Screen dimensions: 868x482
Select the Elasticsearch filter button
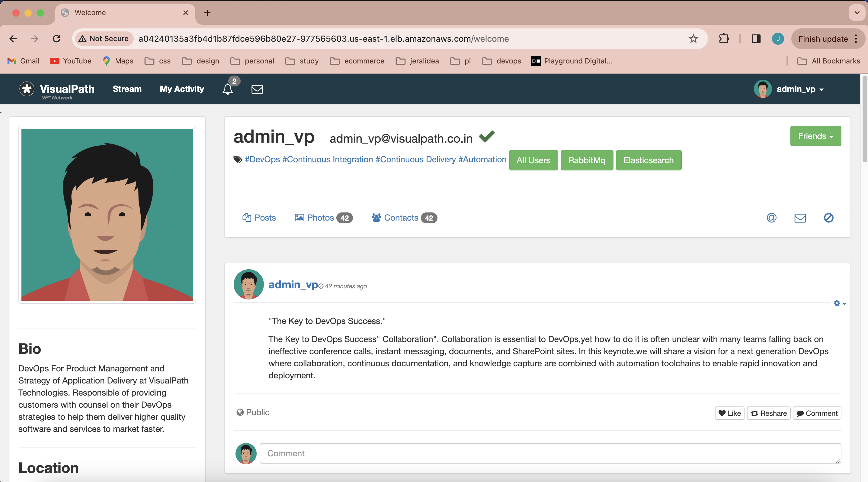click(649, 160)
